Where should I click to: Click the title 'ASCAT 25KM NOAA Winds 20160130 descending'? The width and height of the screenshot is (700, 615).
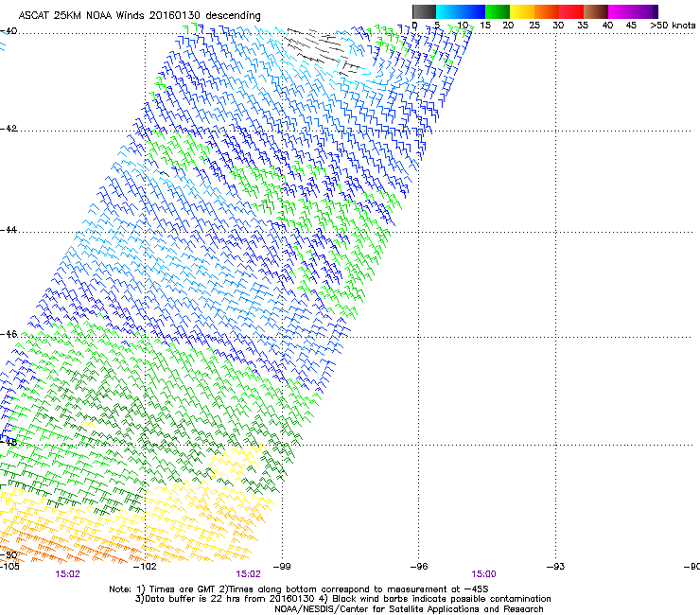click(139, 16)
